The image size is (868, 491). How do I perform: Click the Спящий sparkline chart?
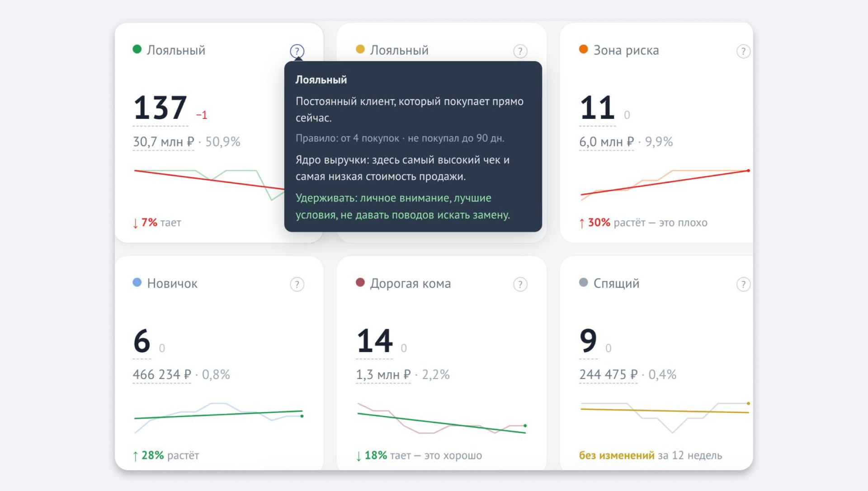point(665,417)
